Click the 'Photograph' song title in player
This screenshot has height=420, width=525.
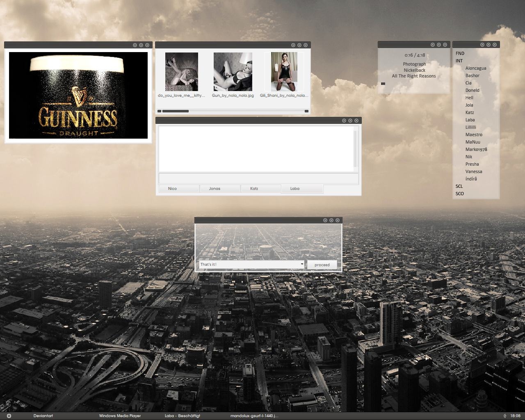coord(414,64)
